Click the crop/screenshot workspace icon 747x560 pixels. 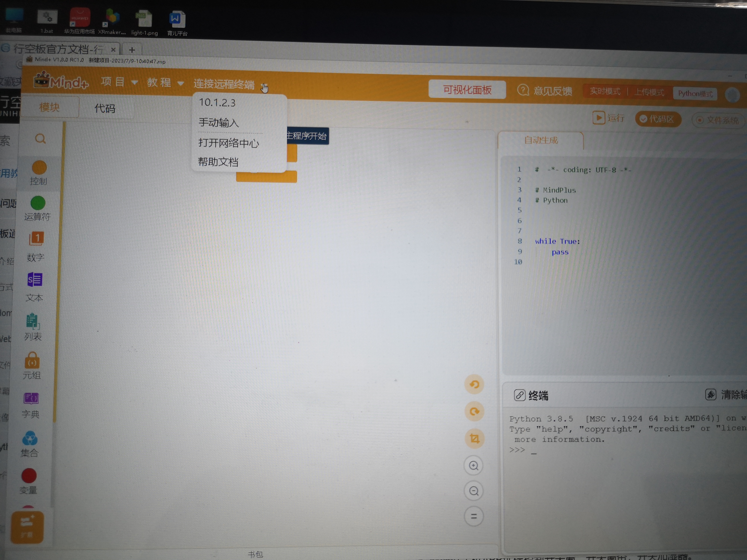point(474,438)
